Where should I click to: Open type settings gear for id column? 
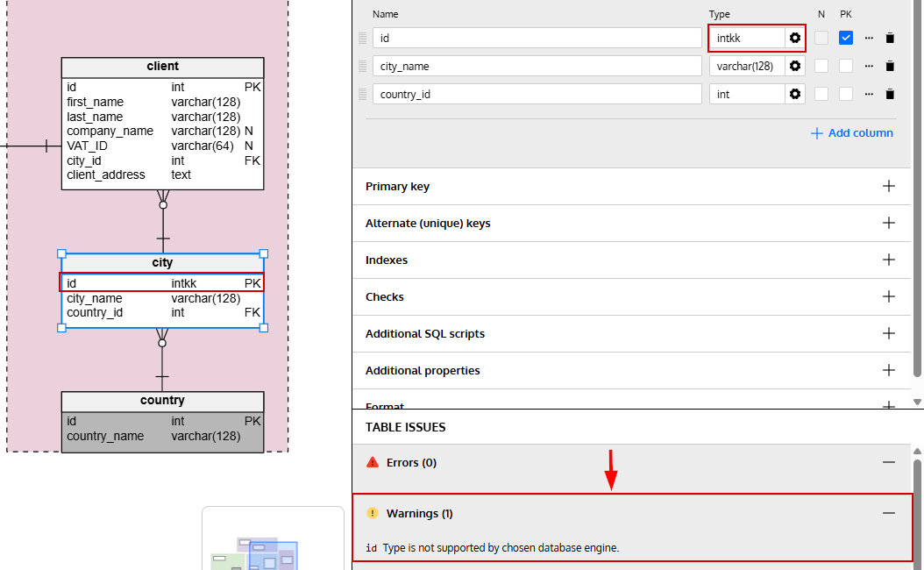point(795,39)
